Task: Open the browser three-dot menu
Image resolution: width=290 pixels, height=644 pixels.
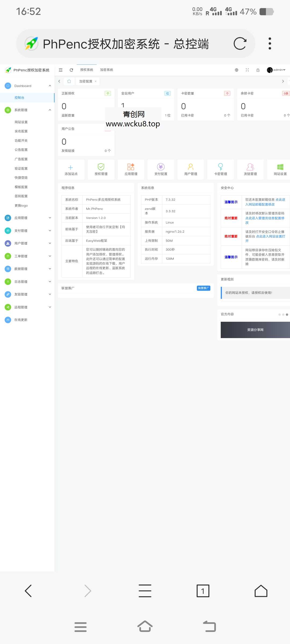Action: 270,43
